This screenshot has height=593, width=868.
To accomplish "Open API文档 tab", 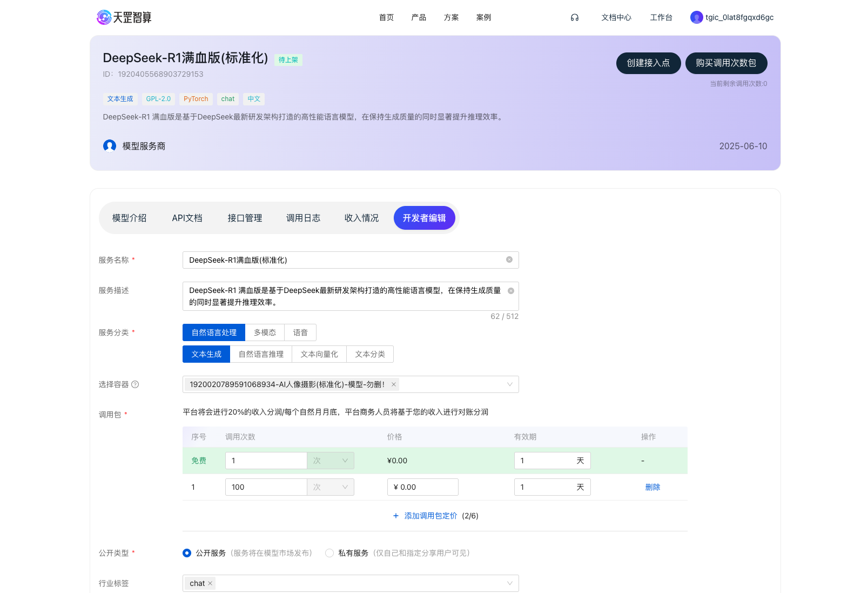I will [x=187, y=218].
